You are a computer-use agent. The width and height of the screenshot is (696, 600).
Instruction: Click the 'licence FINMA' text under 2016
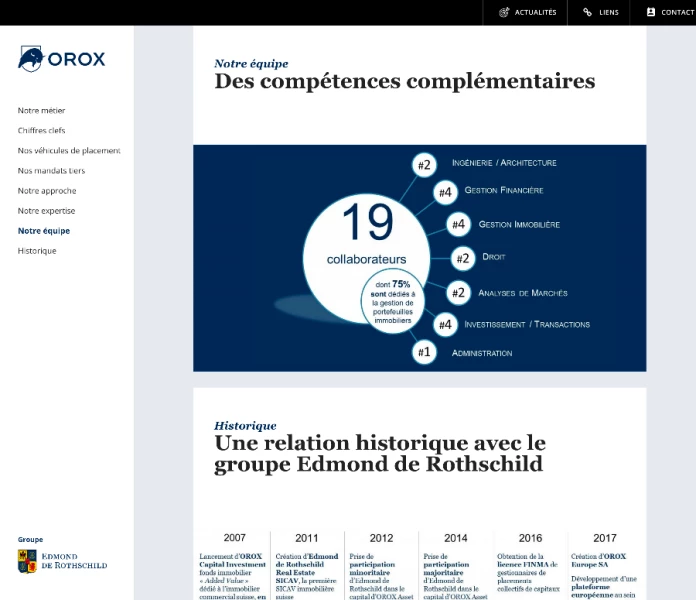click(523, 564)
